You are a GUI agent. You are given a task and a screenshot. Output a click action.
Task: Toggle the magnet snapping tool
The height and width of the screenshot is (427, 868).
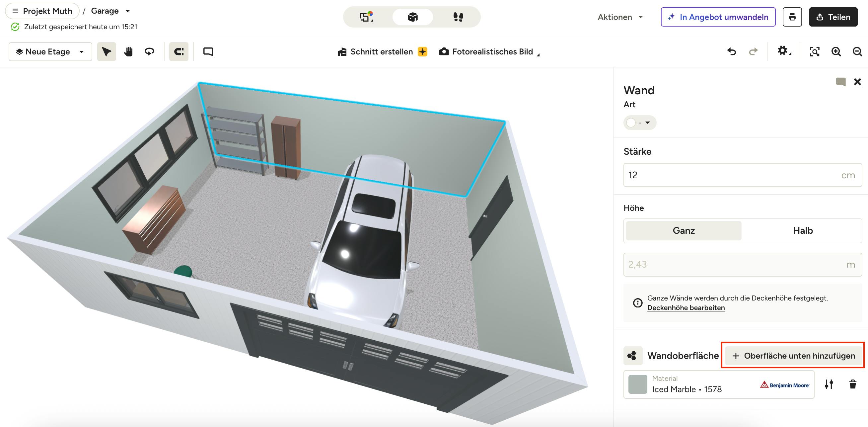coord(179,51)
